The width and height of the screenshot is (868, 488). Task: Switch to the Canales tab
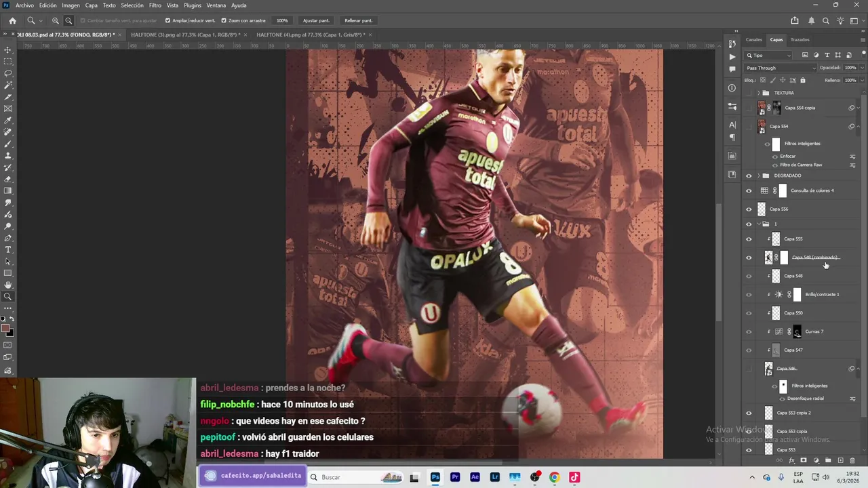click(x=754, y=39)
